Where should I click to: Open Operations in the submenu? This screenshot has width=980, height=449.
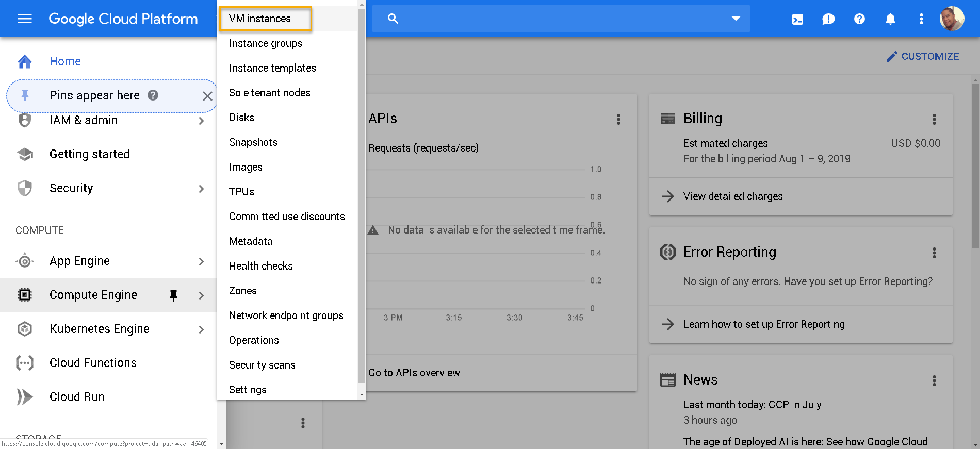(x=287, y=340)
